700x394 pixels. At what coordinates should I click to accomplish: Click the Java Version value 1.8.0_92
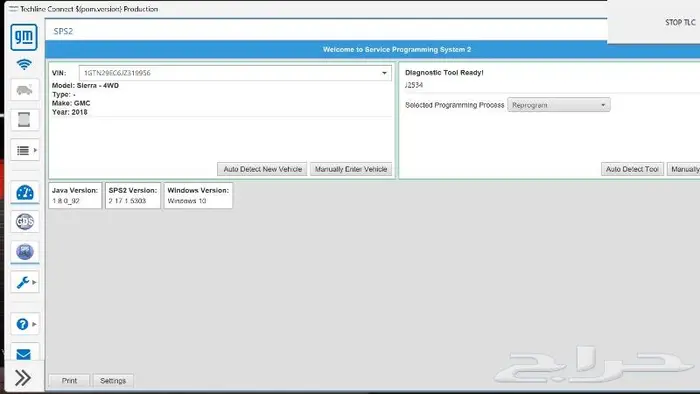pyautogui.click(x=66, y=201)
